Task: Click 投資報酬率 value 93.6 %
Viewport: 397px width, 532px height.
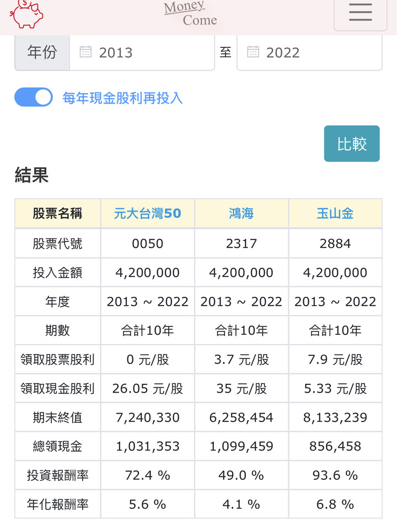Action: click(335, 475)
